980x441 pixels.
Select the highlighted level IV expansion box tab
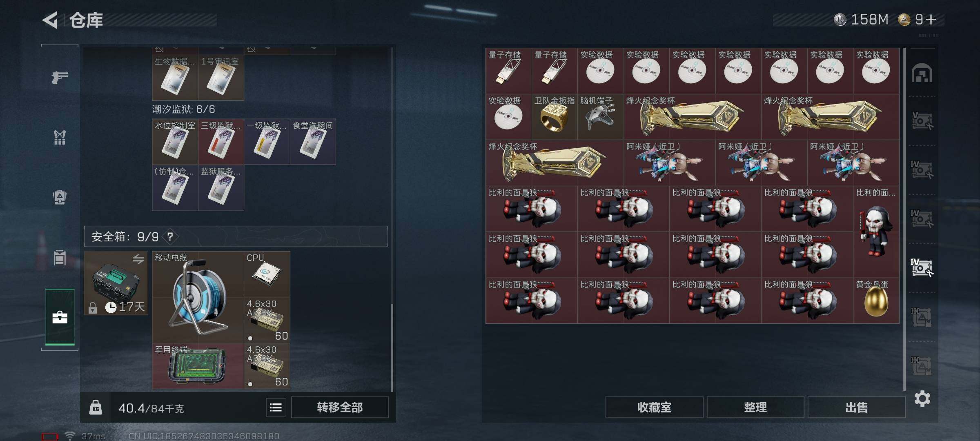922,267
